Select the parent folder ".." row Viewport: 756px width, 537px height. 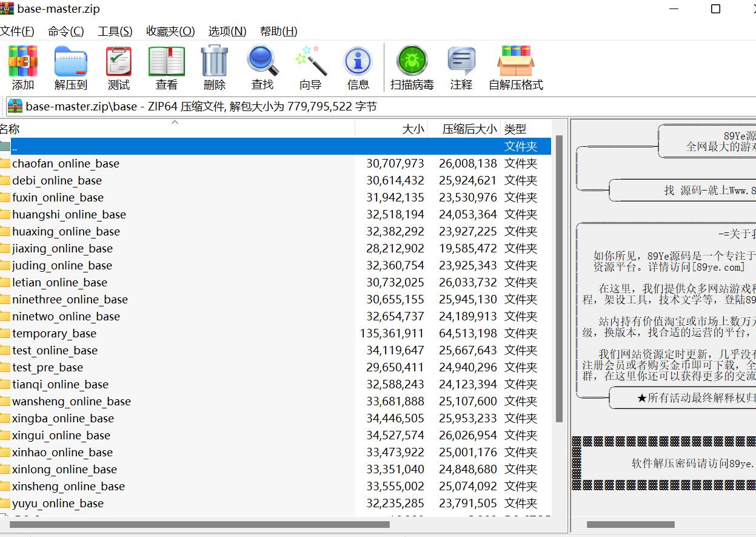click(x=275, y=146)
